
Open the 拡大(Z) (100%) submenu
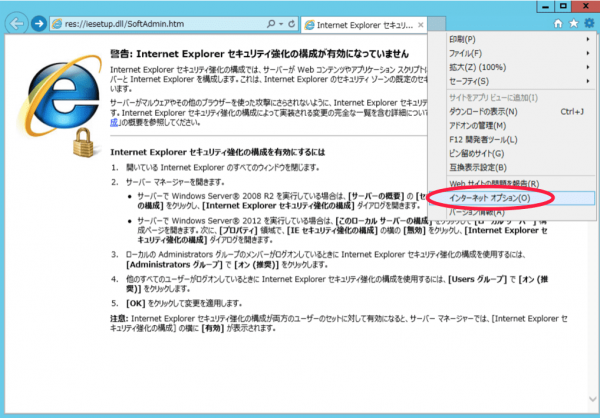coord(512,67)
